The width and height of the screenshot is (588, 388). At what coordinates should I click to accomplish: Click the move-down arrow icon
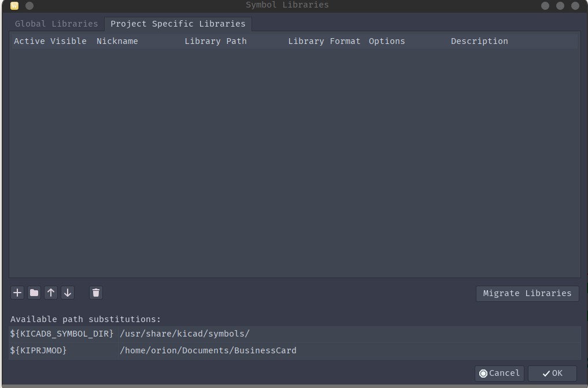67,293
